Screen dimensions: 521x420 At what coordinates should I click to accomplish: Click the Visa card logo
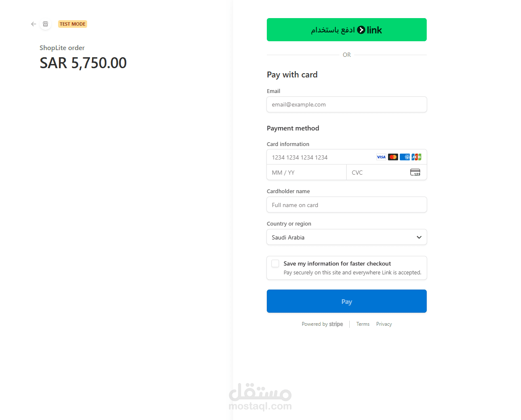point(381,157)
